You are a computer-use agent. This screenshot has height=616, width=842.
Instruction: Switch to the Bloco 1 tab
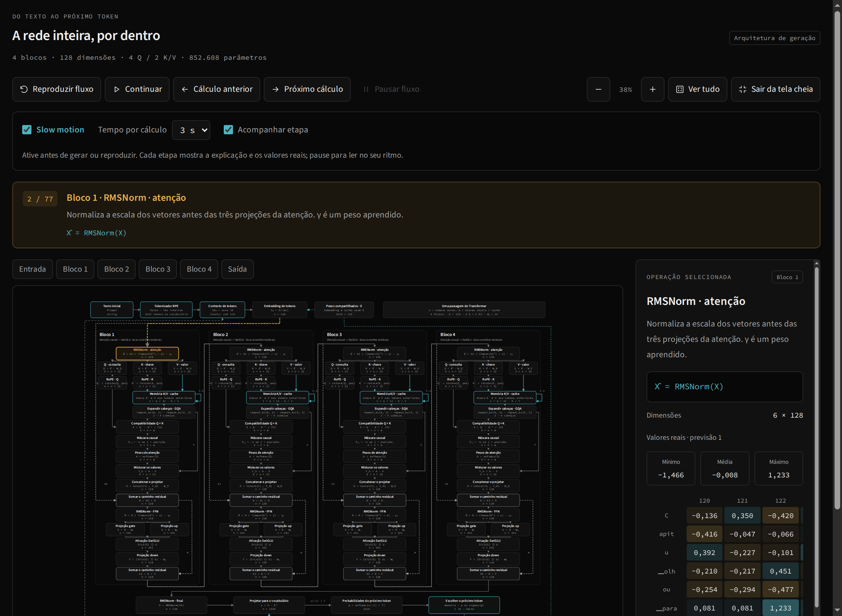(76, 269)
